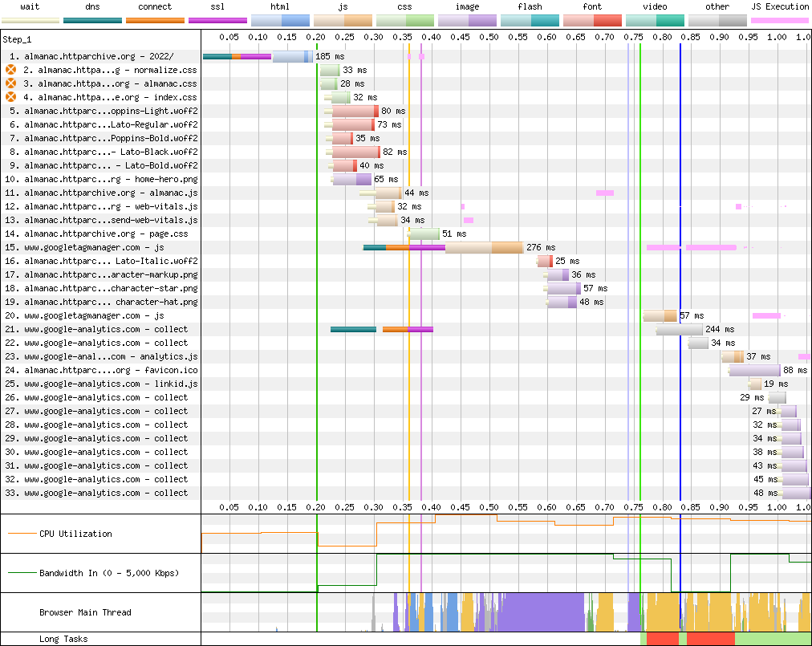
Task: Click render-blocking icon beside normalize.css request
Action: pos(10,71)
